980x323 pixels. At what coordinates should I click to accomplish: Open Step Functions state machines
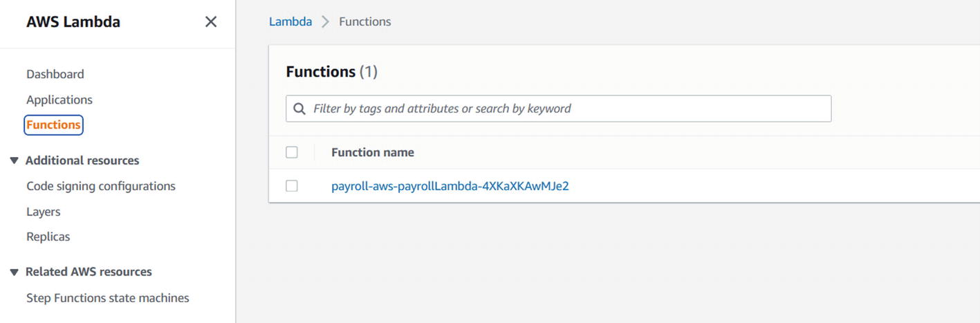(x=107, y=298)
